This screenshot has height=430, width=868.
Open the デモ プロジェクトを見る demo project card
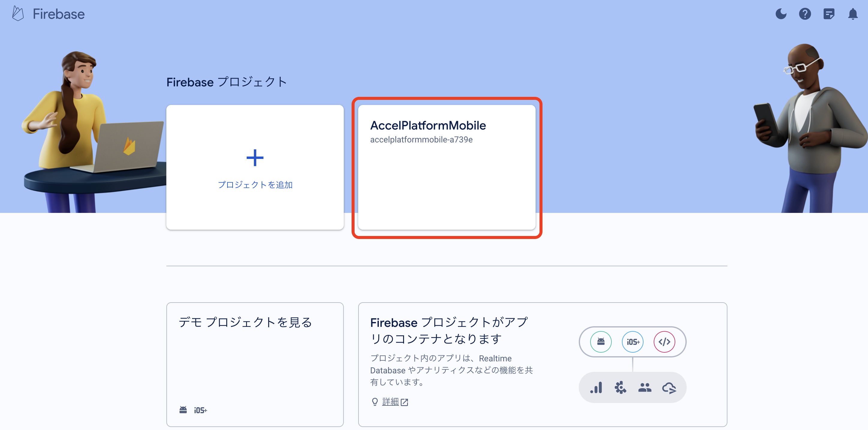coord(255,364)
